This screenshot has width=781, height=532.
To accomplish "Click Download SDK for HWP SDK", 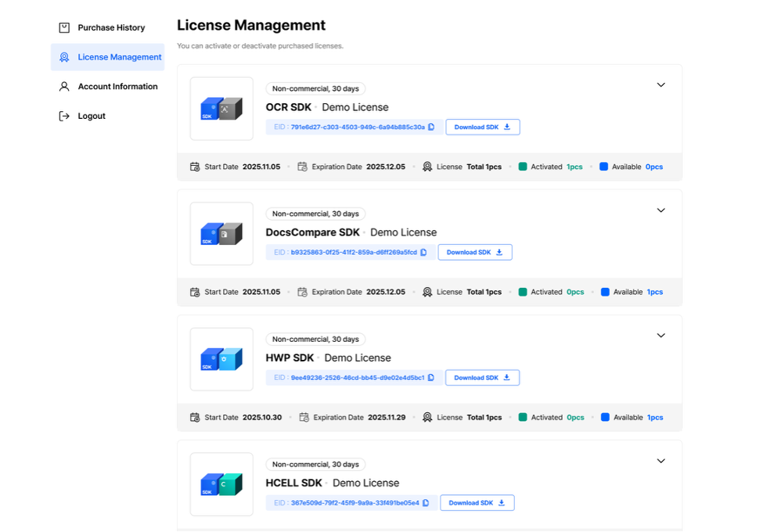I will (x=482, y=377).
